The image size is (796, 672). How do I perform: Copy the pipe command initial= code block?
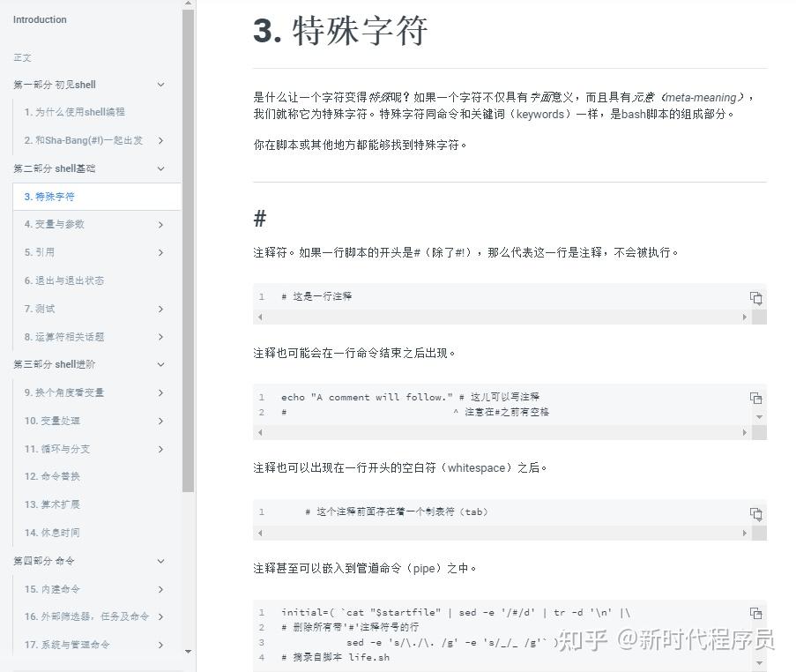click(755, 611)
